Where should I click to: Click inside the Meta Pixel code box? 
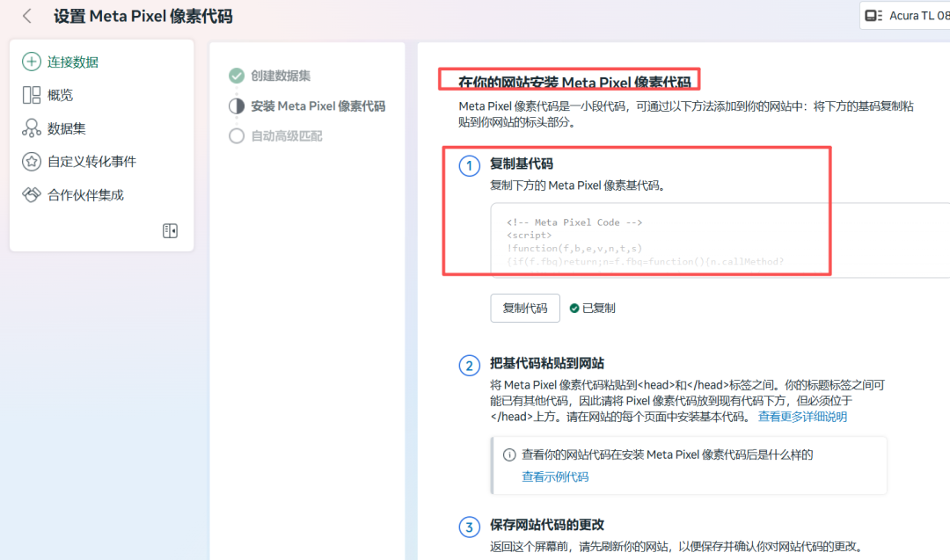point(720,240)
